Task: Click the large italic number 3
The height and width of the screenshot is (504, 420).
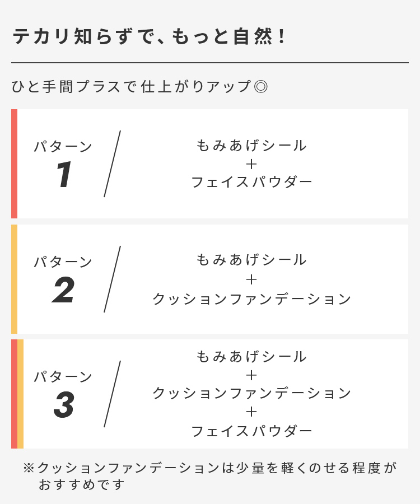Action: [64, 405]
